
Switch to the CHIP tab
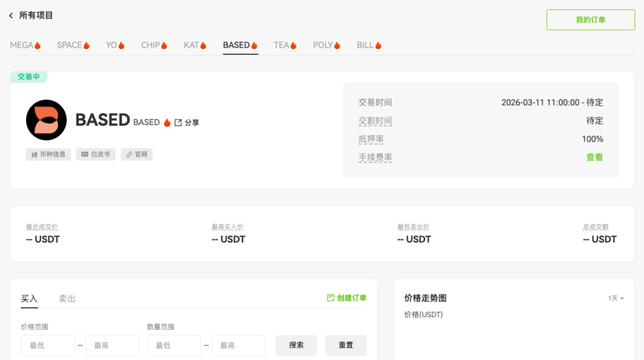click(154, 45)
